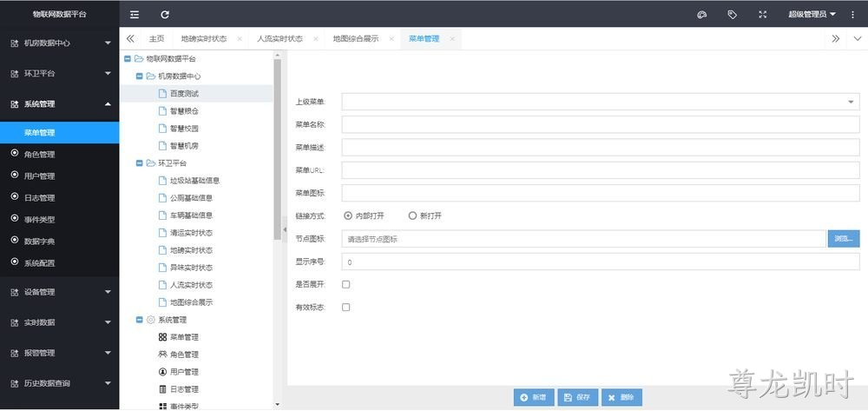This screenshot has width=868, height=411.
Task: Focus the 菜单URL input field
Action: 601,170
